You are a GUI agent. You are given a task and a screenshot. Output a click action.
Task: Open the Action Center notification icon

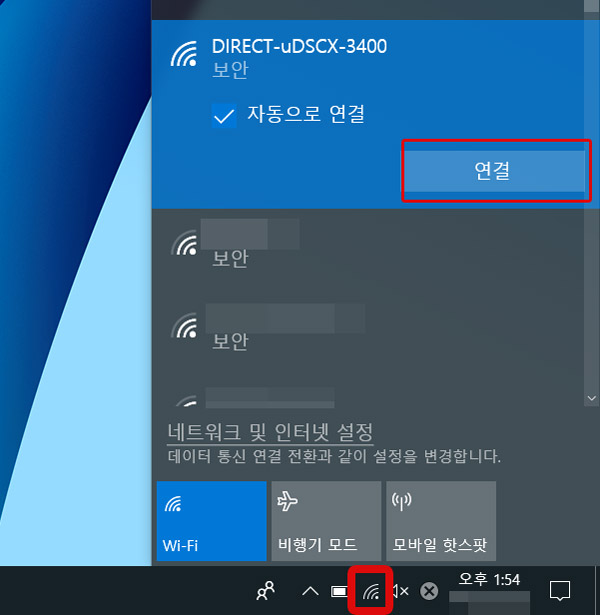click(x=560, y=591)
